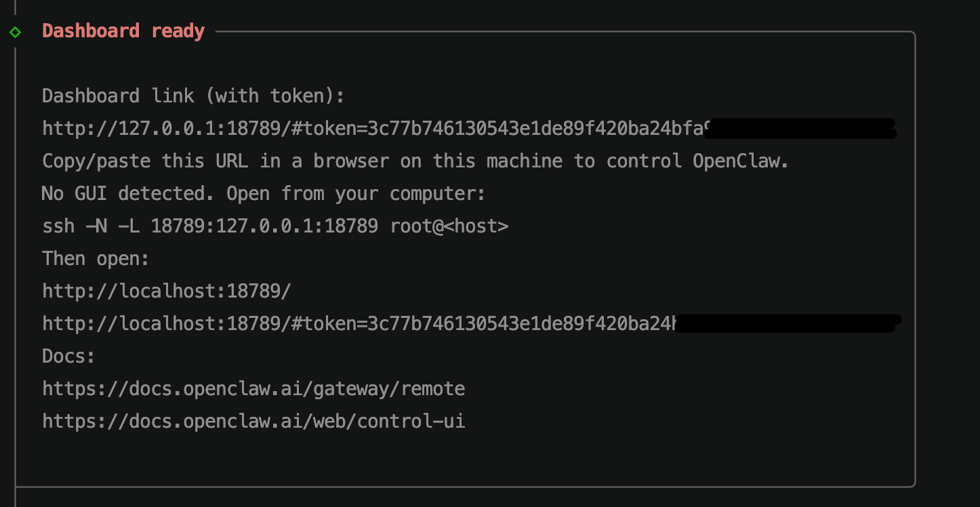This screenshot has height=507, width=980.
Task: Click the "Docs:" label
Action: point(68,357)
